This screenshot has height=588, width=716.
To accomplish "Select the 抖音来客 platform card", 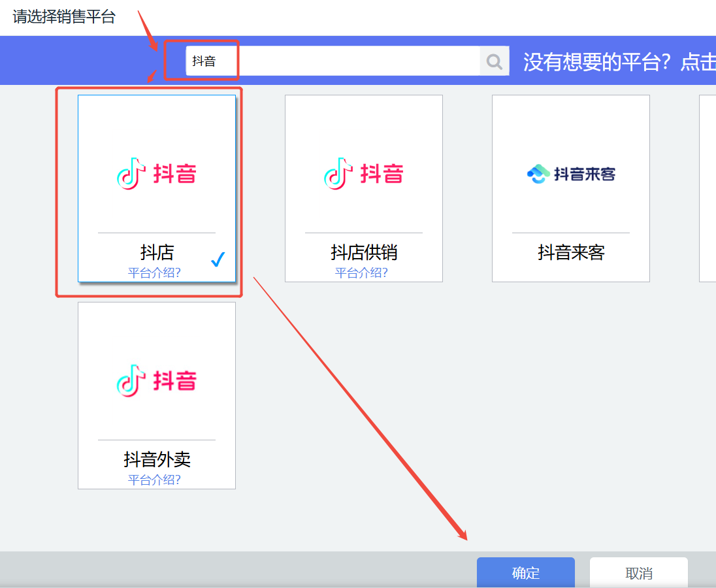I will click(571, 188).
